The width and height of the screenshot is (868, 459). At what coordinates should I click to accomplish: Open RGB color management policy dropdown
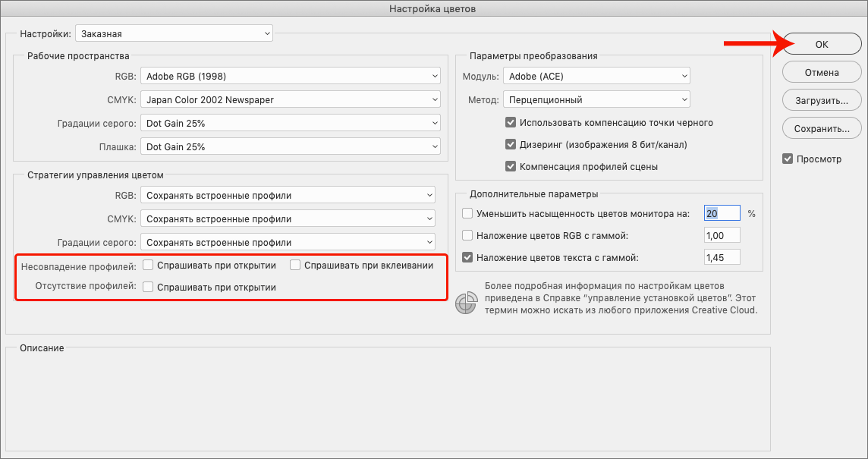(x=288, y=195)
